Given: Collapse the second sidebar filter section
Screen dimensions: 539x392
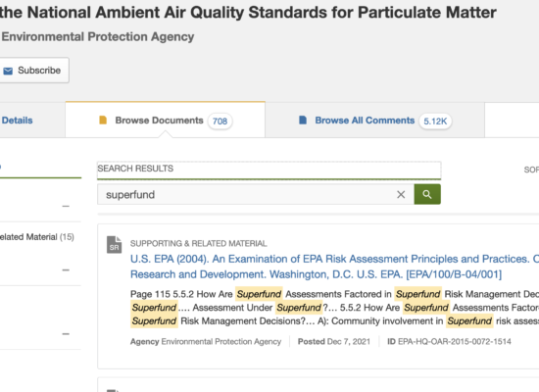Looking at the screenshot, I should tap(66, 269).
